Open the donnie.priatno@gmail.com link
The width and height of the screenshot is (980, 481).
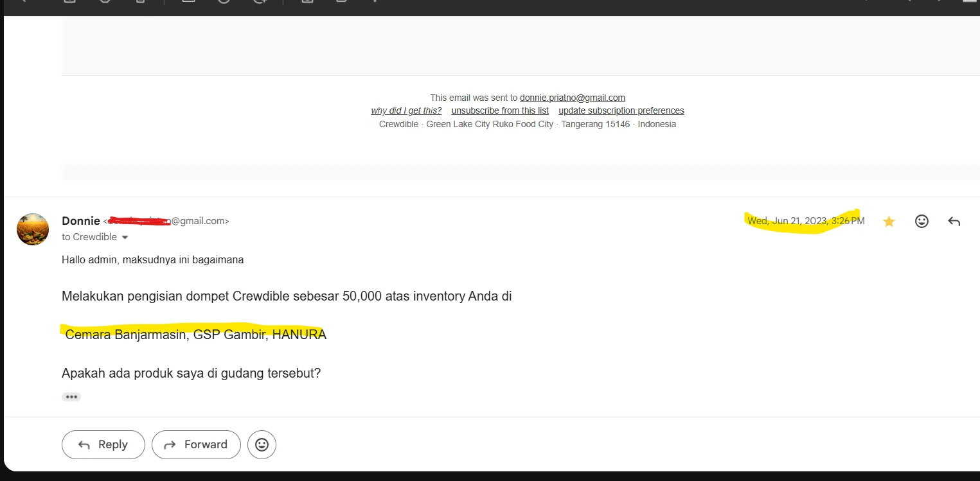coord(573,98)
